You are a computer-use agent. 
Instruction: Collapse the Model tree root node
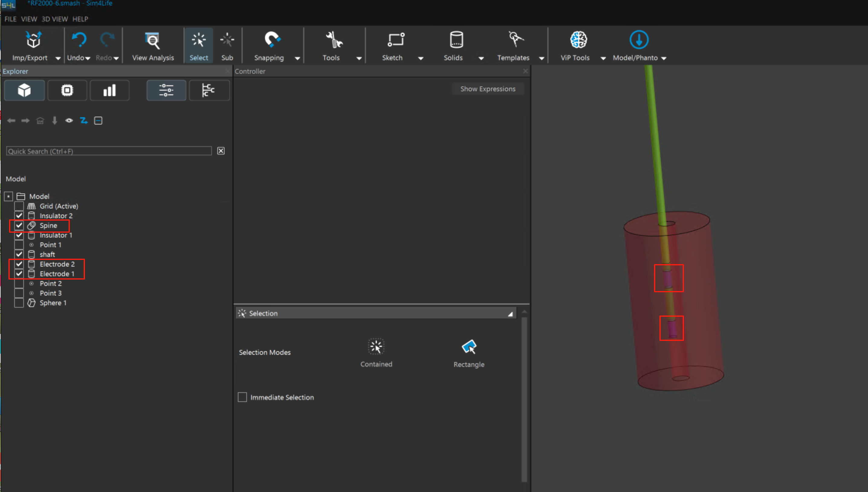tap(9, 196)
